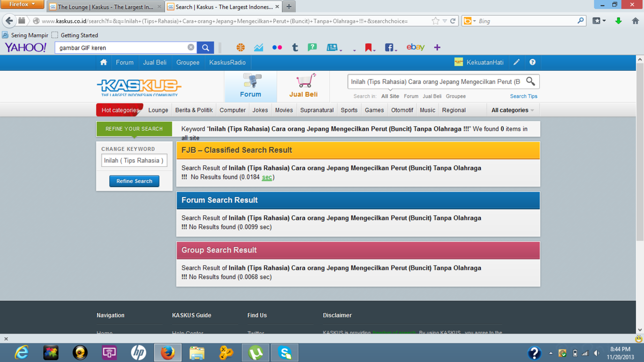Open the Tumblr icon in Yahoo toolbar
Screen dimensions: 644x362
pyautogui.click(x=295, y=47)
